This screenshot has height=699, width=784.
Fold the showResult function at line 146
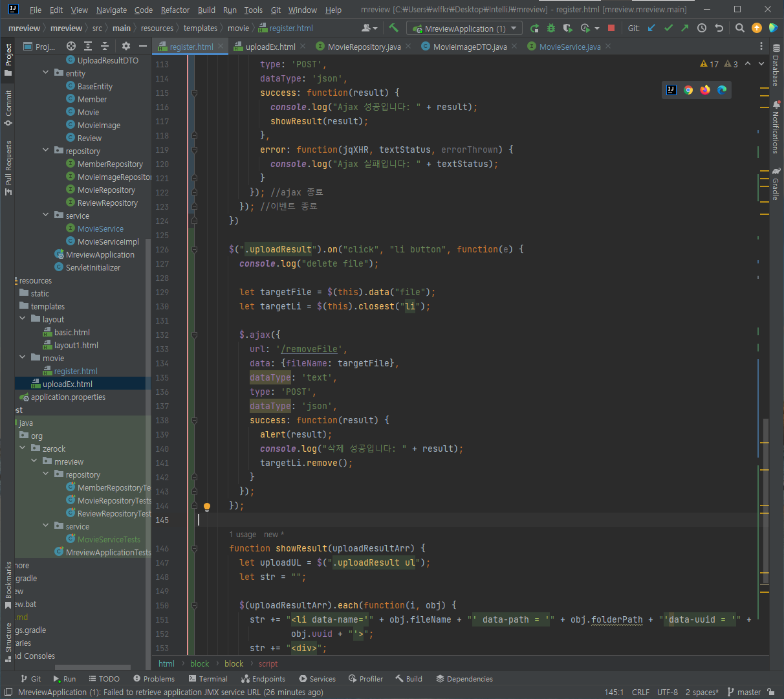[x=194, y=548]
